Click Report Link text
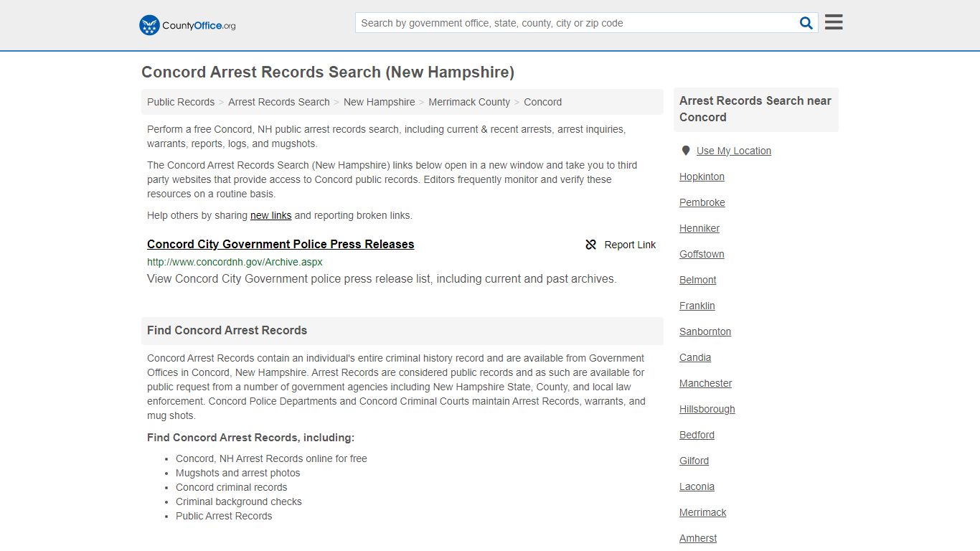The image size is (980, 551). tap(630, 245)
